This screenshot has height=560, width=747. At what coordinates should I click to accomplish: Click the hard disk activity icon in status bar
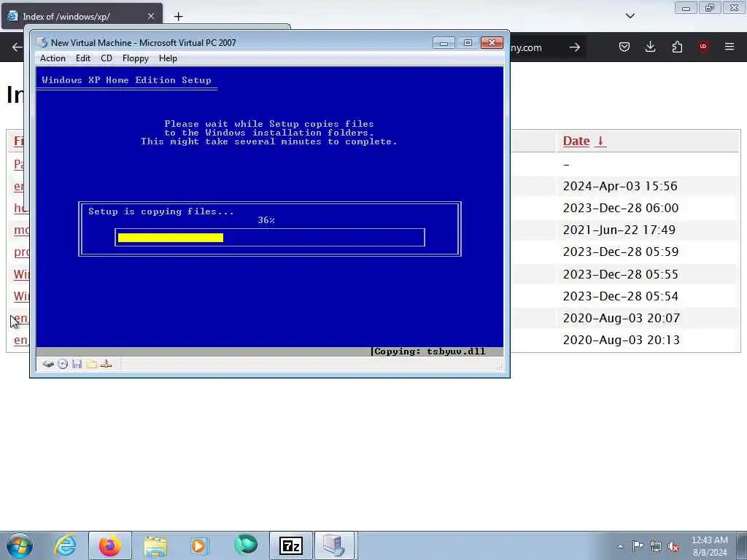point(48,365)
